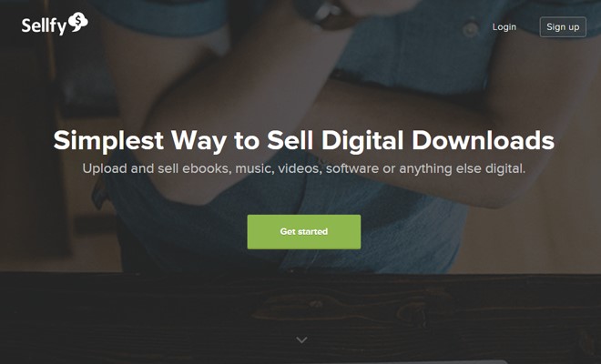The width and height of the screenshot is (601, 364).
Task: Click the Simplest Way to Sell headline
Action: coord(303,141)
